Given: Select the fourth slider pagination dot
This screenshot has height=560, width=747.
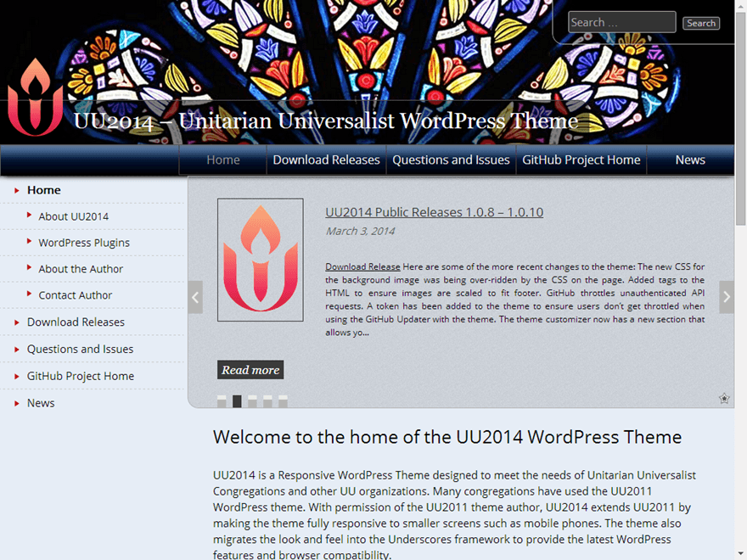Looking at the screenshot, I should coord(267,401).
